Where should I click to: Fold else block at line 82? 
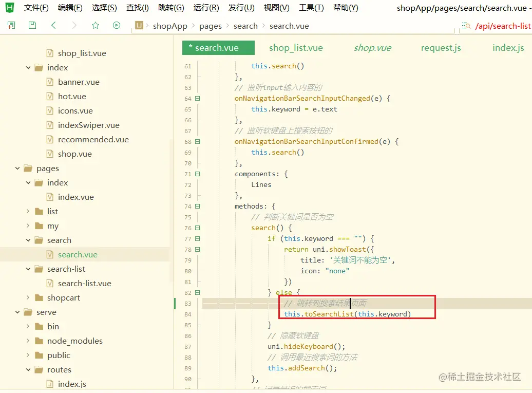[x=198, y=292]
